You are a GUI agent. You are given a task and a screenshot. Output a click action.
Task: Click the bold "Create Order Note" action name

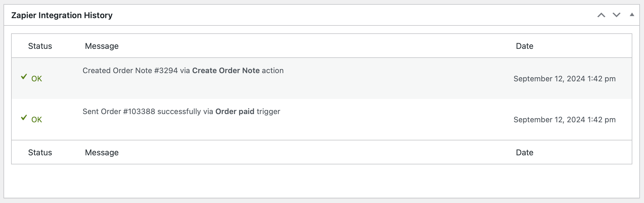(x=226, y=70)
